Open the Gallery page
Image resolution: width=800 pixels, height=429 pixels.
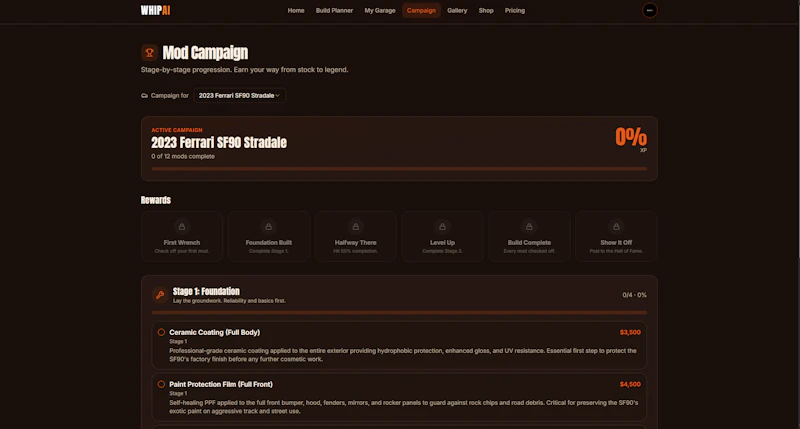click(x=457, y=10)
